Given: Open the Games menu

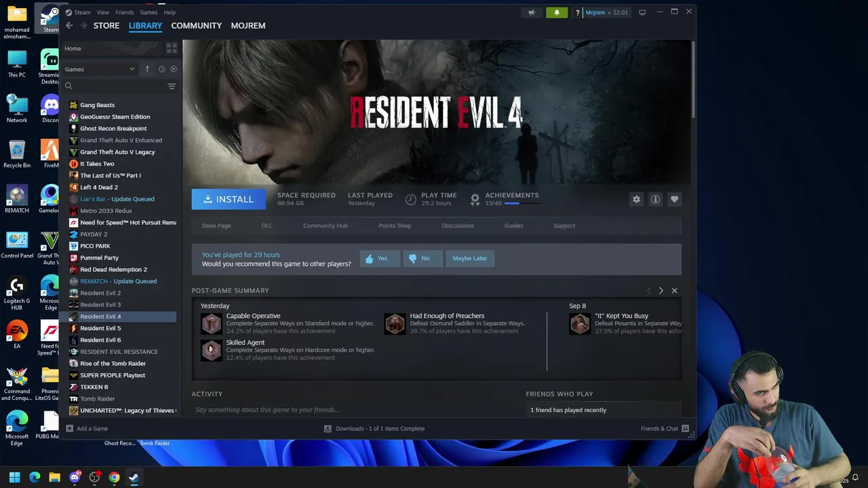Looking at the screenshot, I should pyautogui.click(x=149, y=12).
